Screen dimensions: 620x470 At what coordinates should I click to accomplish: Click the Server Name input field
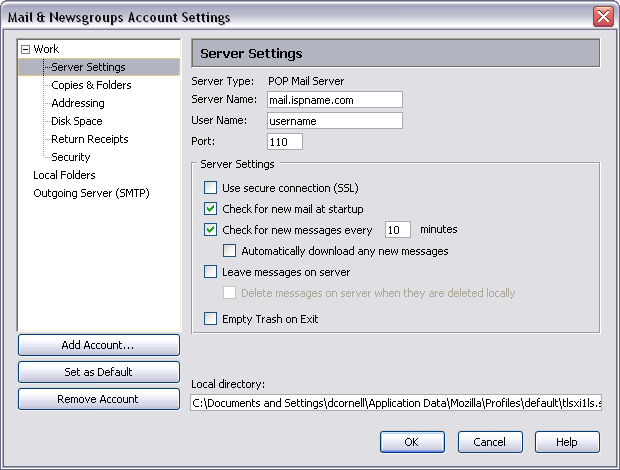tap(334, 100)
